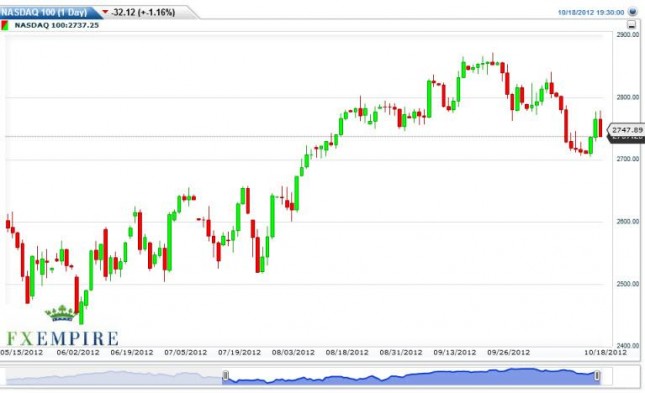Click the 2700.00 price axis label
This screenshot has height=393, width=645.
(x=628, y=158)
